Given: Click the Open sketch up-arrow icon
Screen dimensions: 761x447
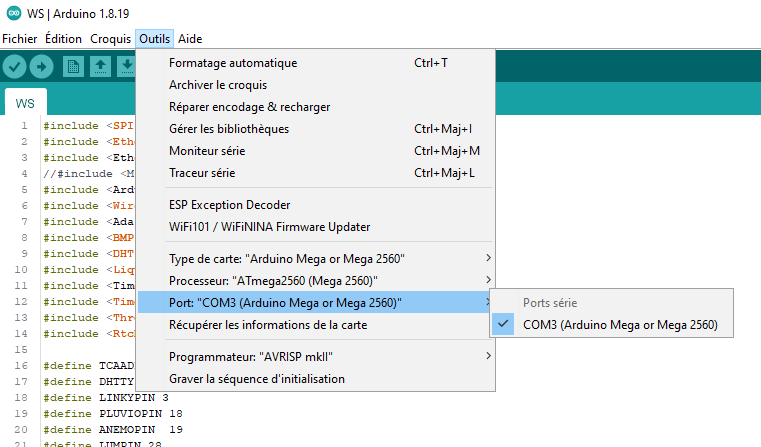Looking at the screenshot, I should 100,67.
